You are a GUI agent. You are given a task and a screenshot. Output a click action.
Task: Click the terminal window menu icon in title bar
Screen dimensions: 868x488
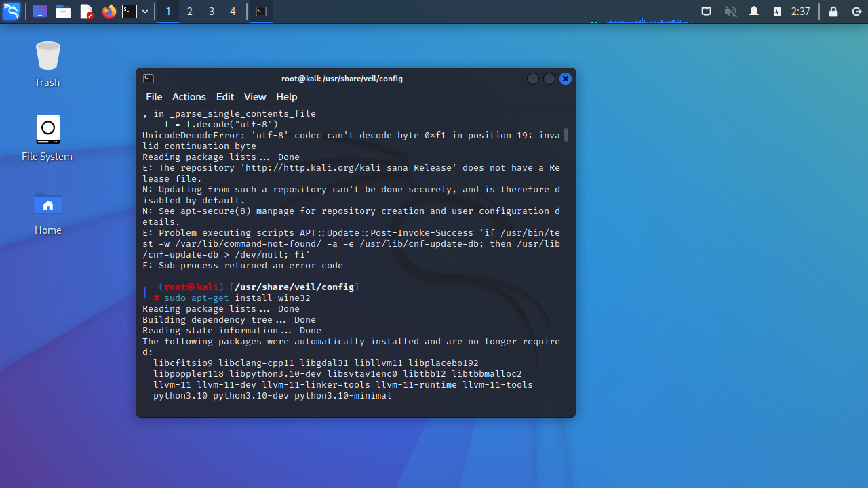tap(149, 79)
